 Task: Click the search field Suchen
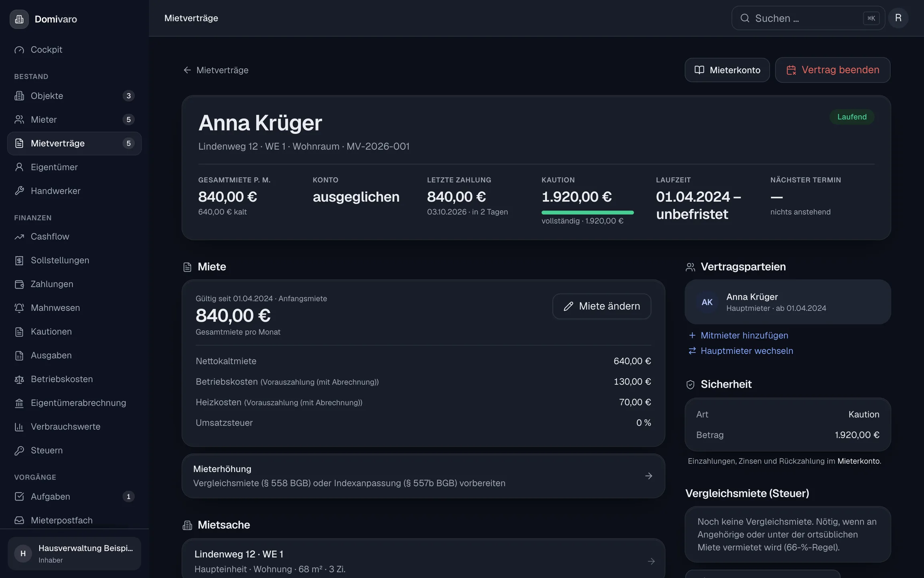tap(808, 18)
